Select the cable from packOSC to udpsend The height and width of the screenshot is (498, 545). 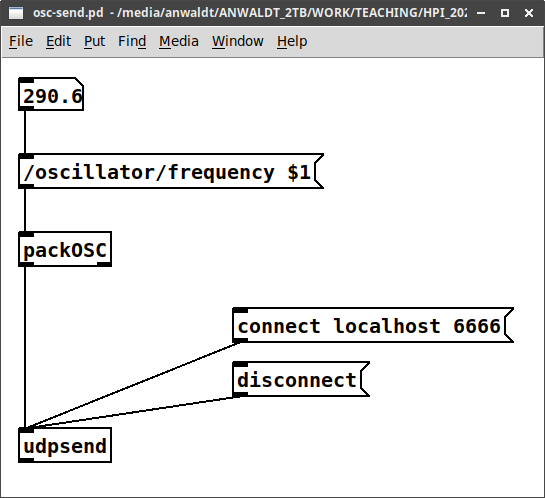(25, 348)
